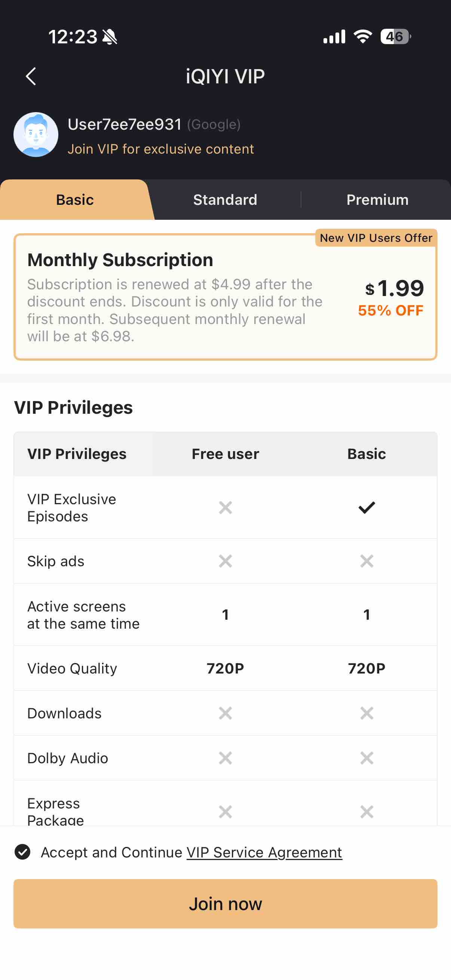Switch to the Standard plan tab
The width and height of the screenshot is (451, 980).
point(225,200)
